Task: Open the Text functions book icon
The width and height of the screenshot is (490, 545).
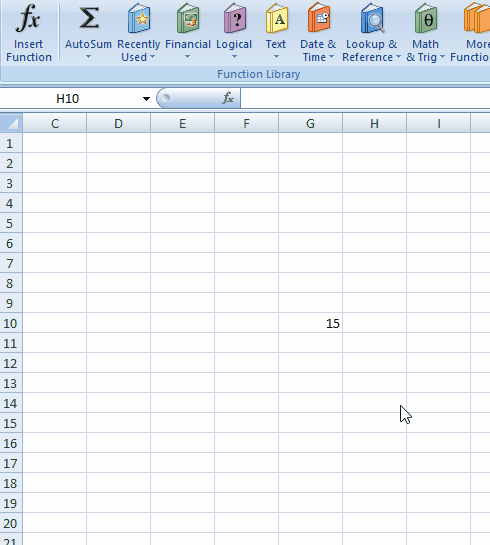Action: (x=276, y=18)
